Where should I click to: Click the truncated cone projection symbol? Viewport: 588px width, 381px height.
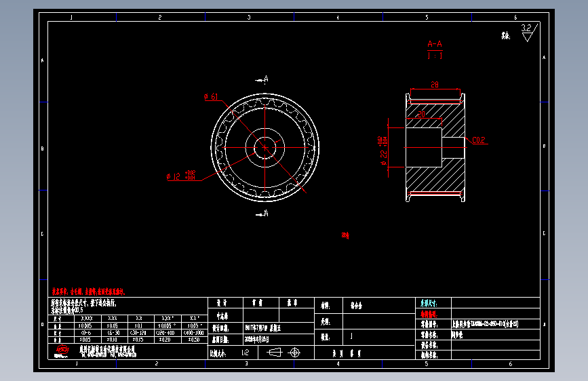(274, 353)
